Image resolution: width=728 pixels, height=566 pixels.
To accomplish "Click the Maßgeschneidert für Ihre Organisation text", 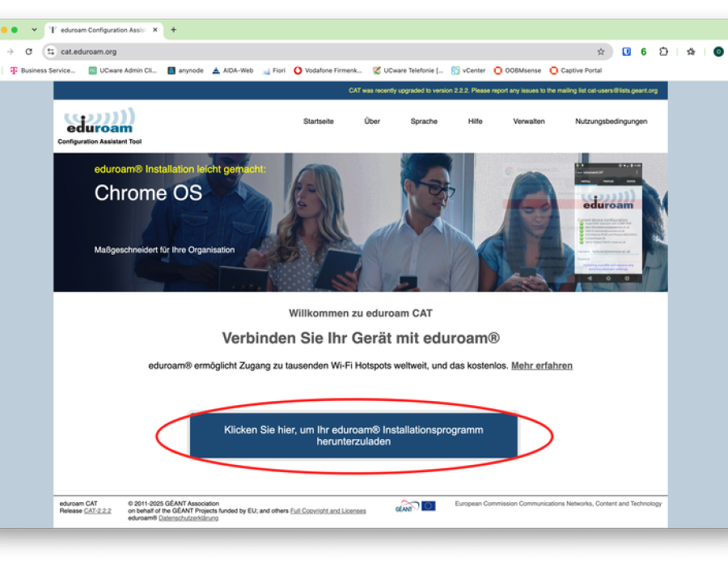I will click(x=164, y=250).
